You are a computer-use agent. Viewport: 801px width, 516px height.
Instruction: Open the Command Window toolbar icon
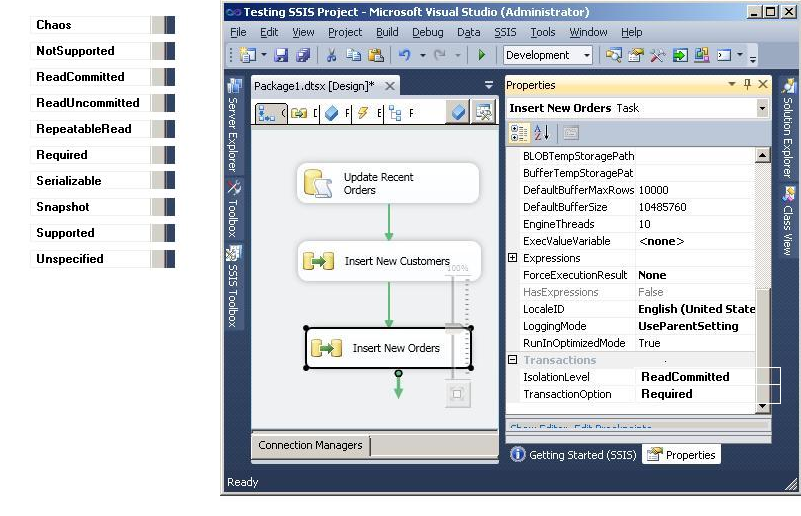[x=724, y=55]
